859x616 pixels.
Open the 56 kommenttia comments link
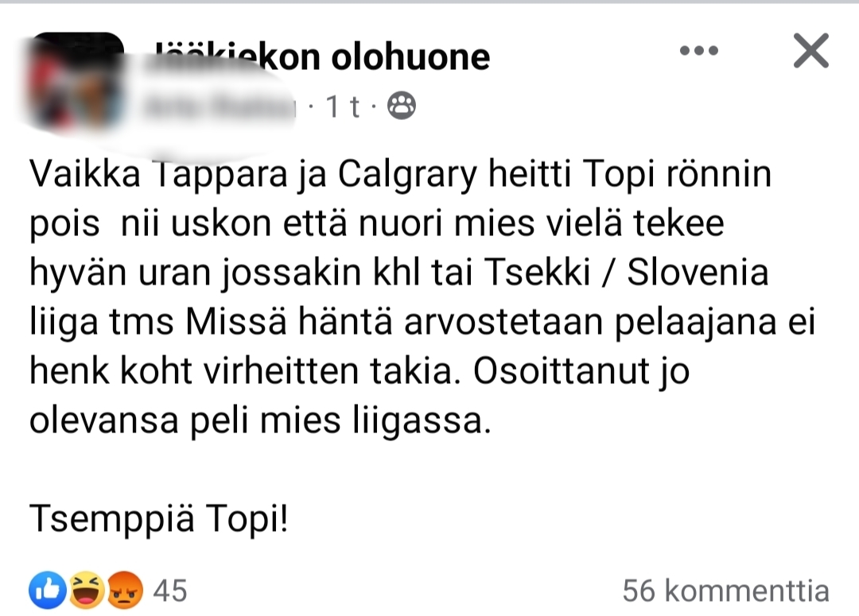pyautogui.click(x=725, y=591)
